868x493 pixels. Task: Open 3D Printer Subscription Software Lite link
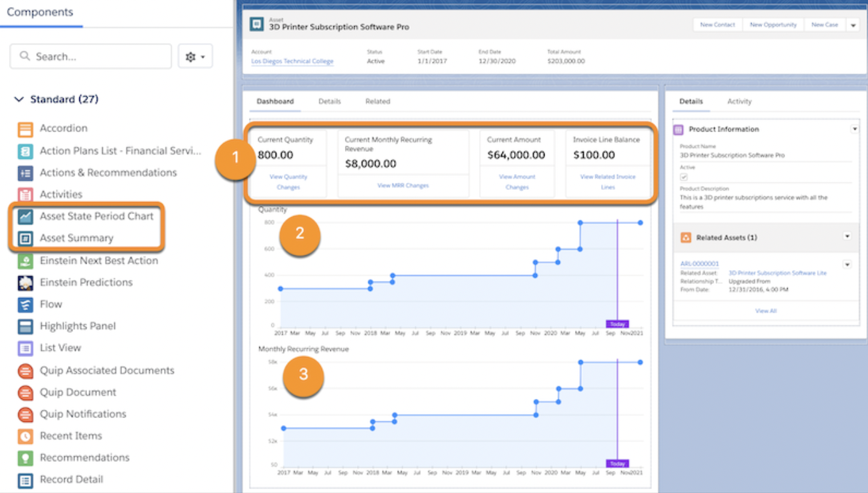click(778, 273)
